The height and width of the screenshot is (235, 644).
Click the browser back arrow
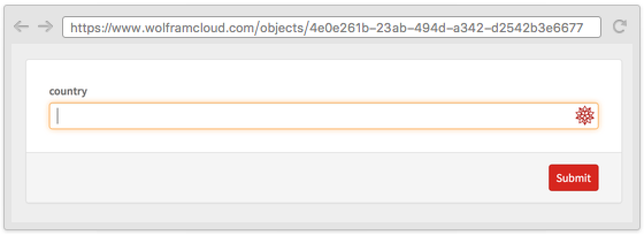point(21,26)
